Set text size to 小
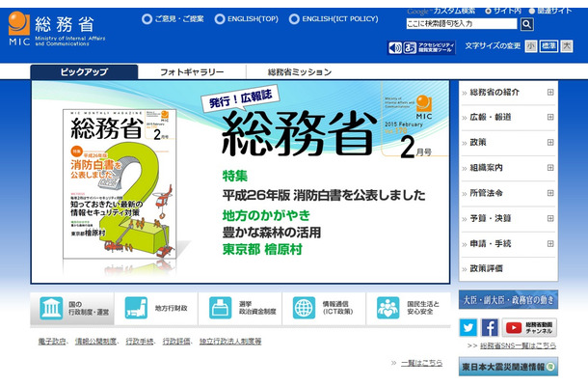 530,46
